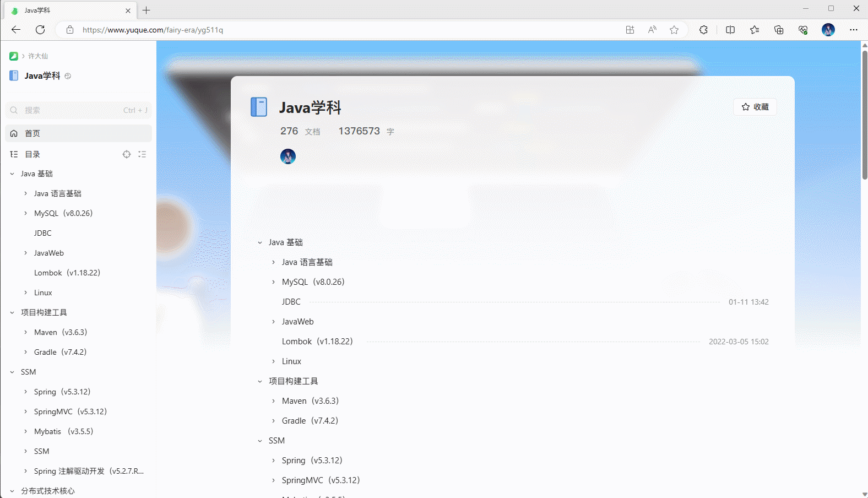Screen dimensions: 868x498
Task: Click the browser refresh icon
Action: point(40,30)
